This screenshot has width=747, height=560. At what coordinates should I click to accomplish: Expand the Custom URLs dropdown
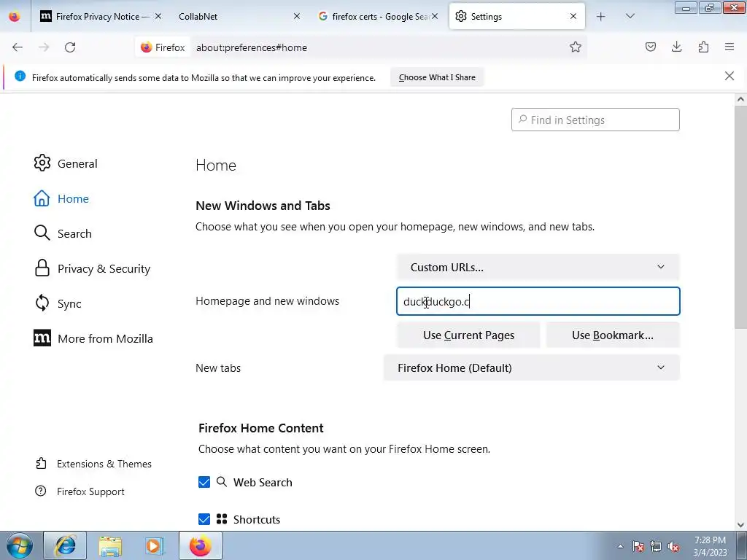pos(538,267)
